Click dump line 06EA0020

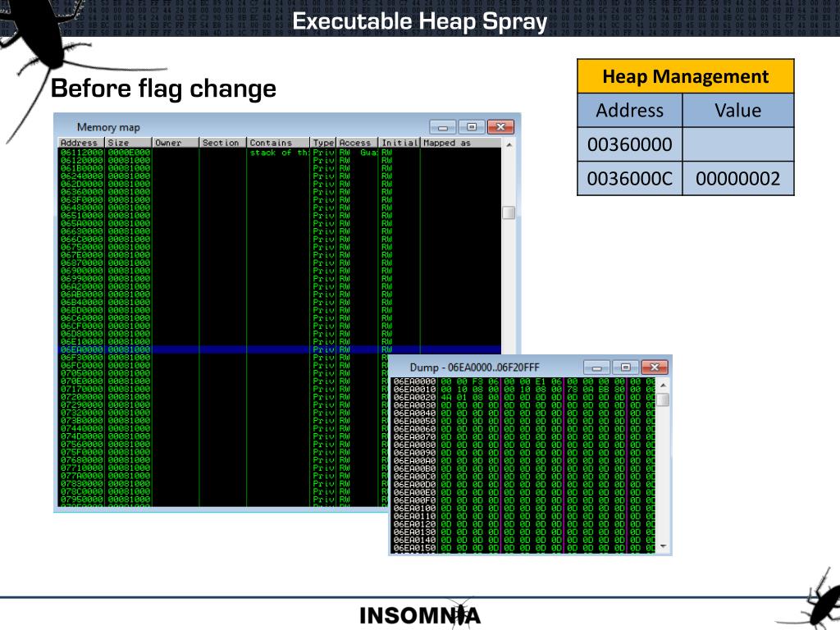tap(523, 398)
